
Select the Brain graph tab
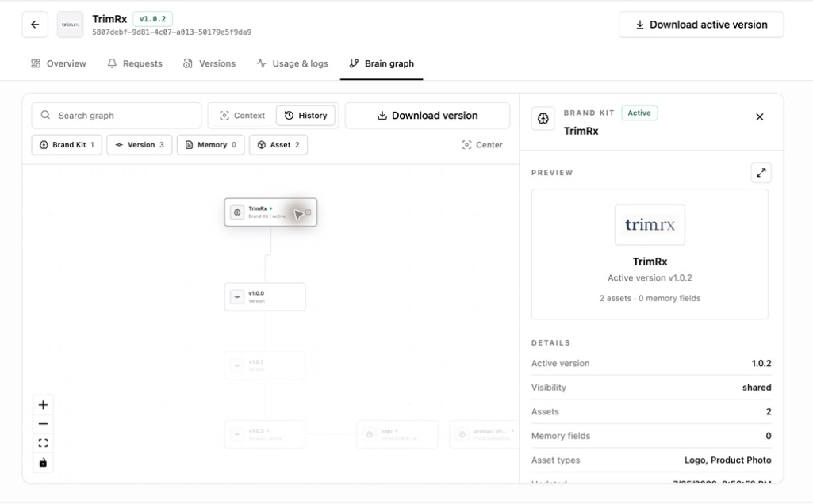(x=382, y=63)
